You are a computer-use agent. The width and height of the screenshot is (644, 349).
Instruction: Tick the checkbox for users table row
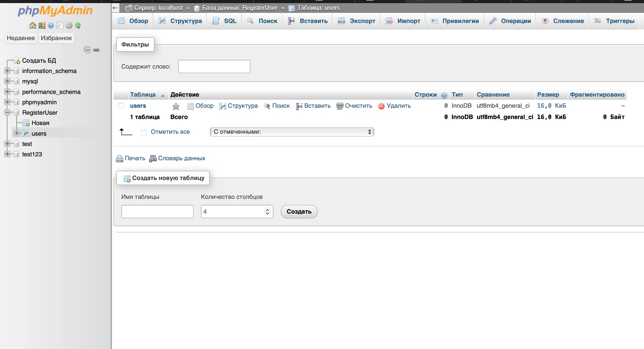pos(121,106)
